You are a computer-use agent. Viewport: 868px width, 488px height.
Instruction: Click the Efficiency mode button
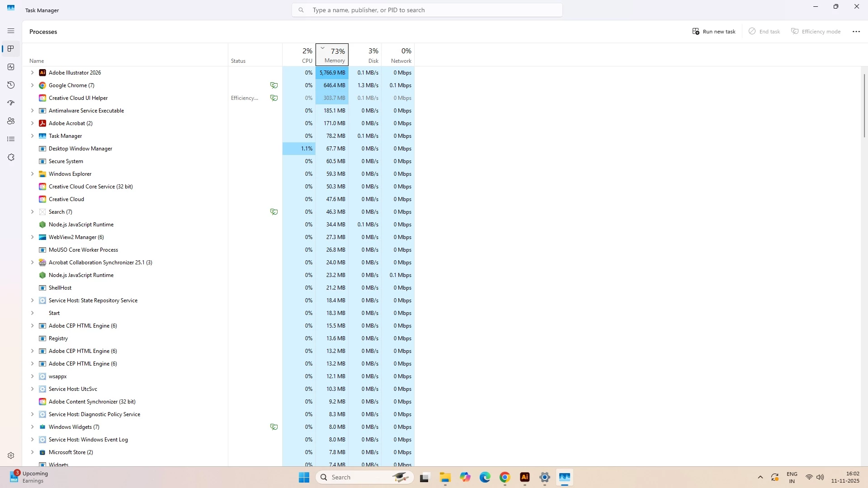tap(816, 32)
